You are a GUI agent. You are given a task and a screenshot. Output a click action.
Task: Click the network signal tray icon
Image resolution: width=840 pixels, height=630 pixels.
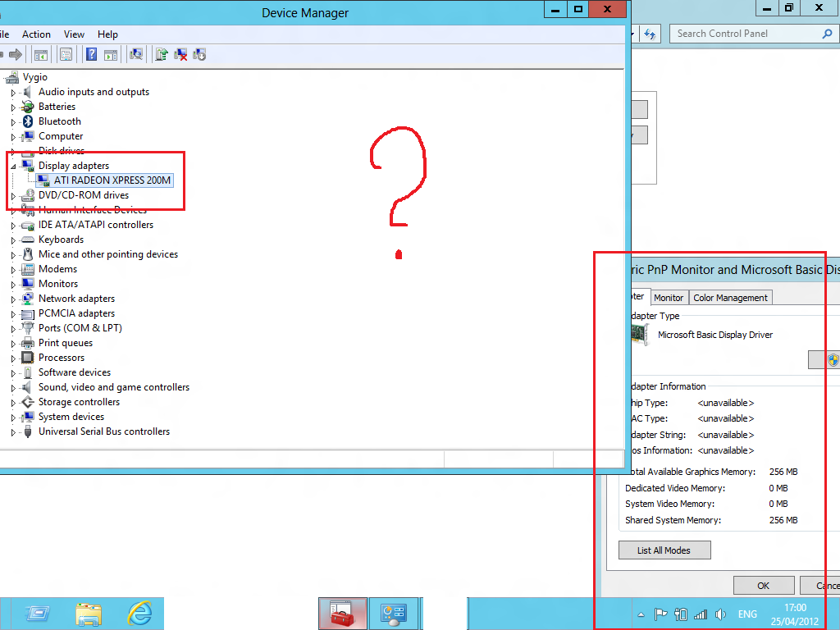point(701,614)
